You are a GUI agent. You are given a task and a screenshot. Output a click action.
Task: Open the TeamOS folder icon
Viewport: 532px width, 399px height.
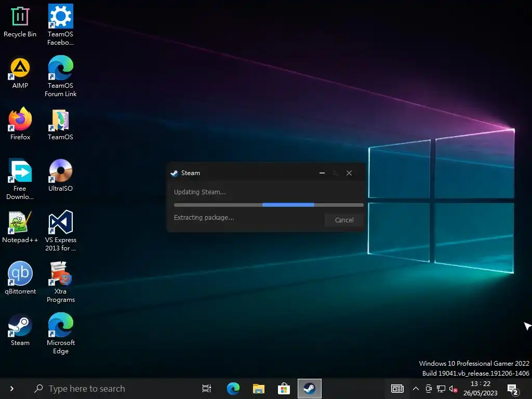60,124
